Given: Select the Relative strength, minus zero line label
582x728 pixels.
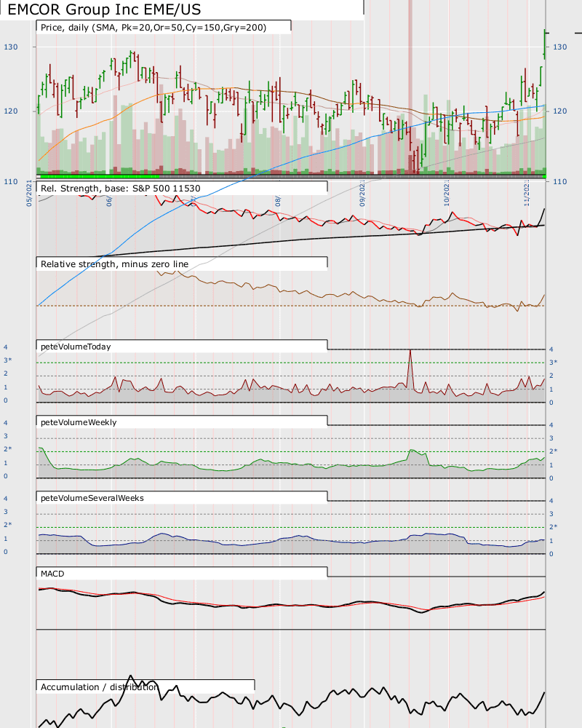Looking at the screenshot, I should 115,264.
